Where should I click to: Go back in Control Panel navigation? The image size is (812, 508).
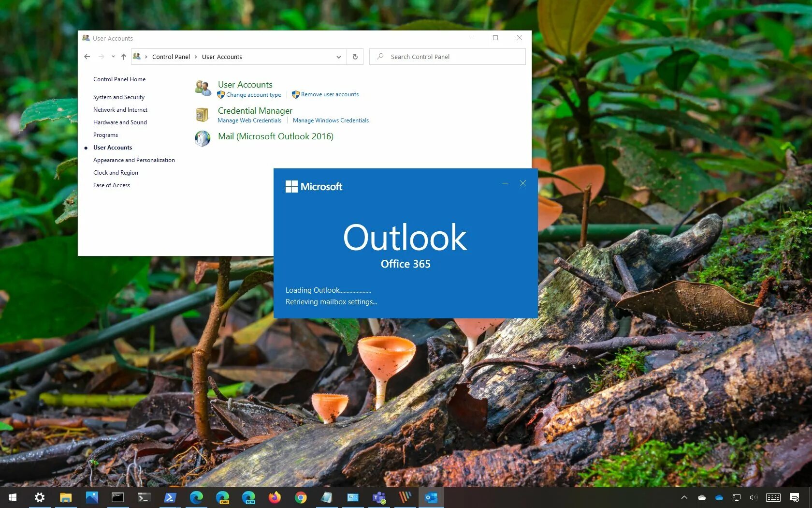click(x=87, y=57)
